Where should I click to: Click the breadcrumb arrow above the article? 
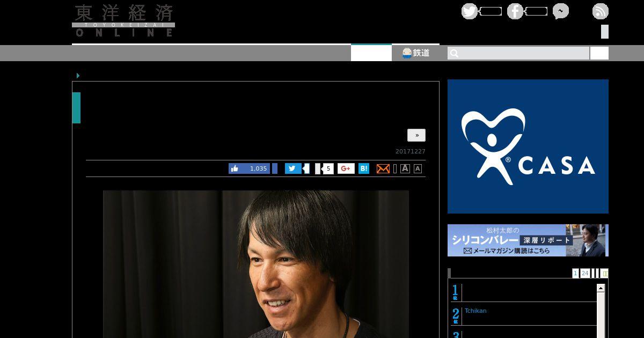tap(78, 76)
